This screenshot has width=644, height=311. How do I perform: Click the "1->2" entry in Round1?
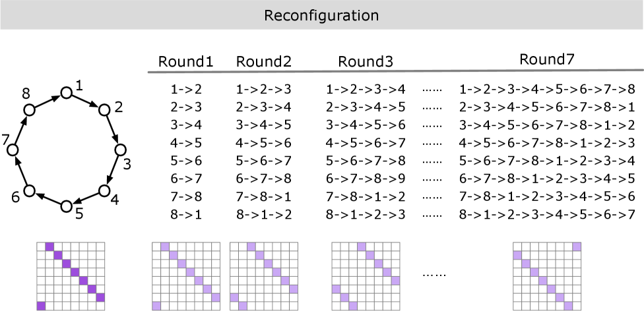(185, 89)
